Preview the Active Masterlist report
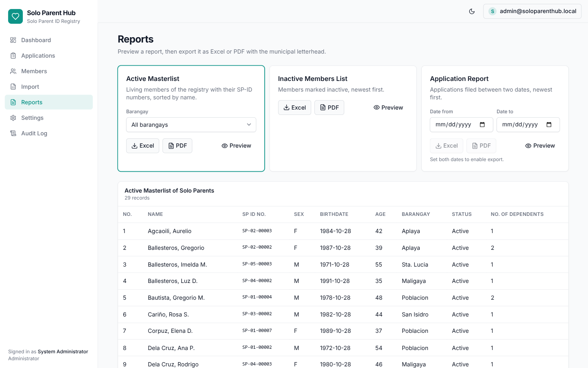The width and height of the screenshot is (588, 368). (x=236, y=146)
